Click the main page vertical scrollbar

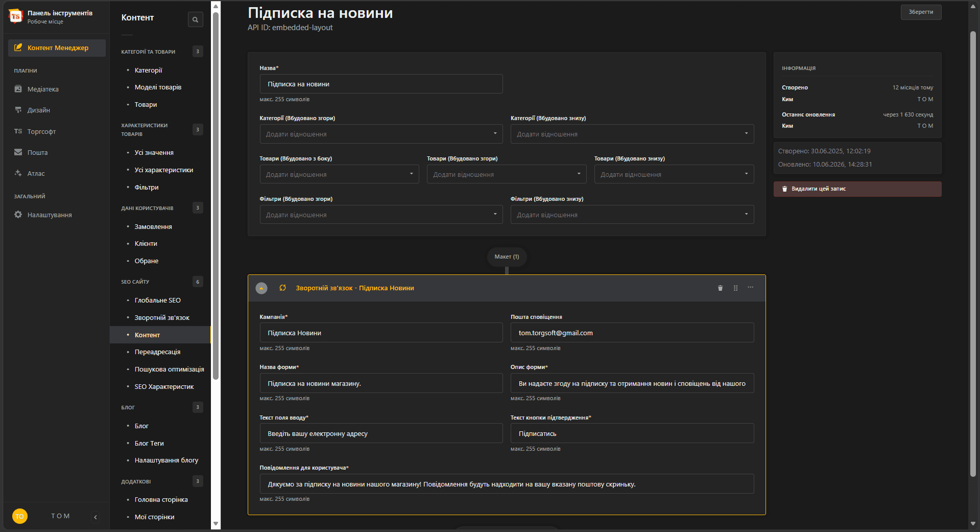[973, 254]
